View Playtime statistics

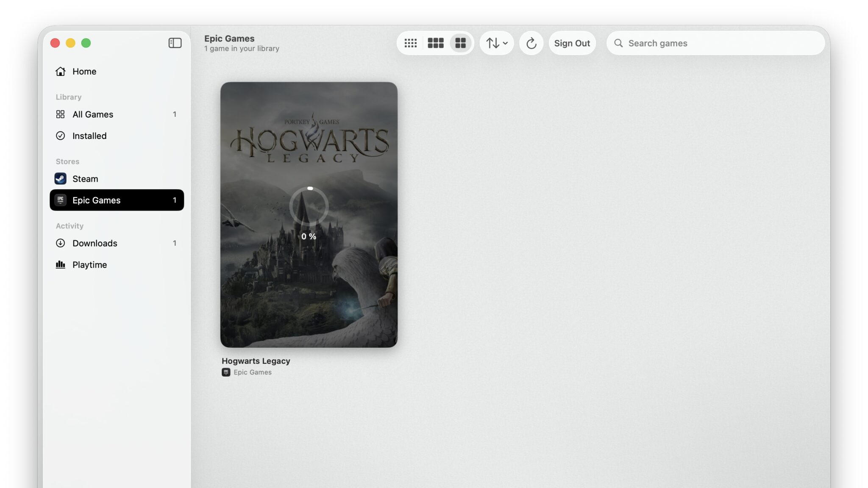[x=117, y=265]
